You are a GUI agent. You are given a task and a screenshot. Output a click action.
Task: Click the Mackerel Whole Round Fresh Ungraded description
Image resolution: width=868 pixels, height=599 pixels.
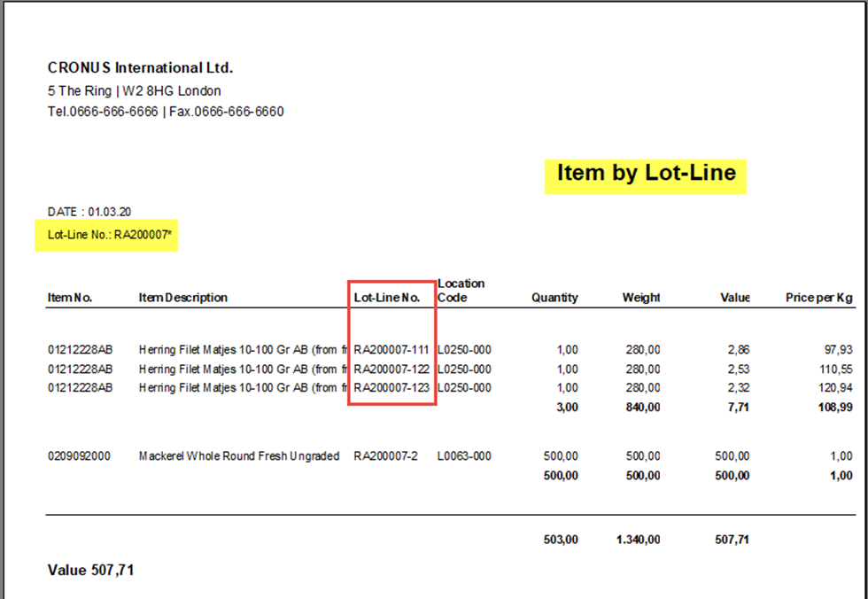click(239, 456)
